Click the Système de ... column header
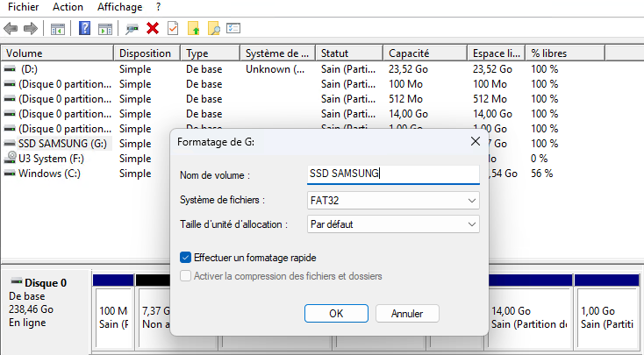 point(277,53)
